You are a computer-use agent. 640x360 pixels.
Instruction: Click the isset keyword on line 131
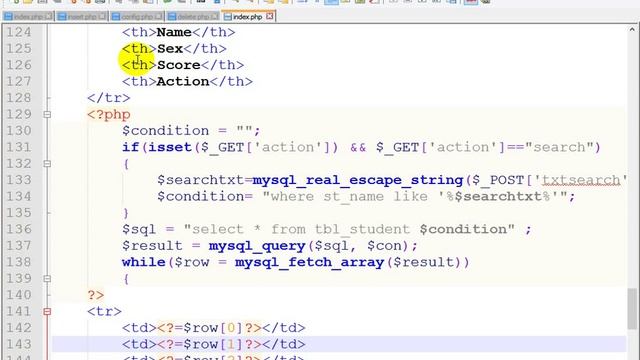coord(170,147)
